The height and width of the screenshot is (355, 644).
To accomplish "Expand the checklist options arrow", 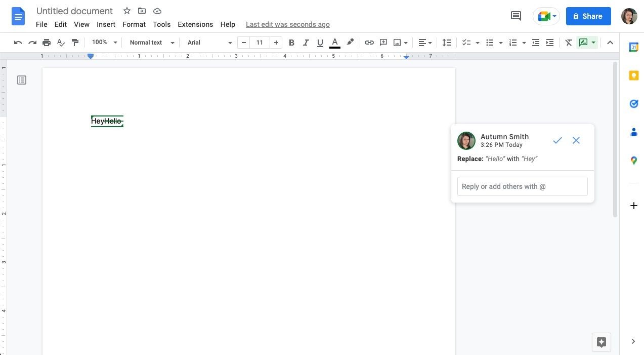I will 477,43.
